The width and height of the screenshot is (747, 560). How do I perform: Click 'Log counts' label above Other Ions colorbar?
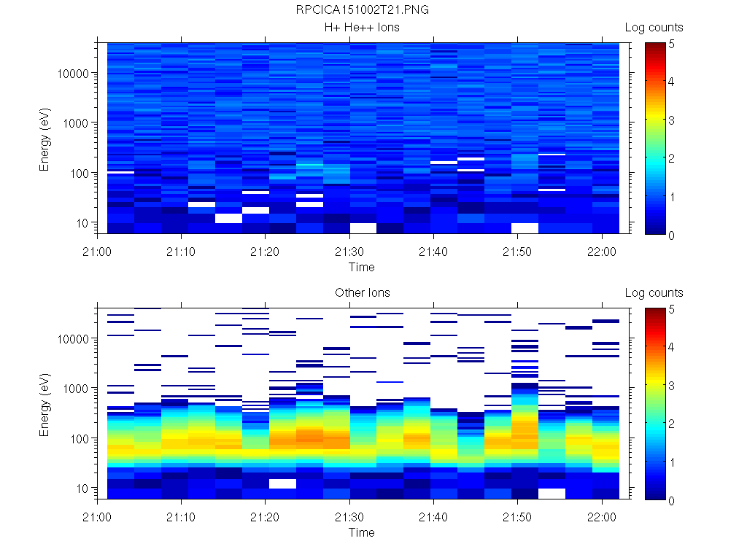654,293
